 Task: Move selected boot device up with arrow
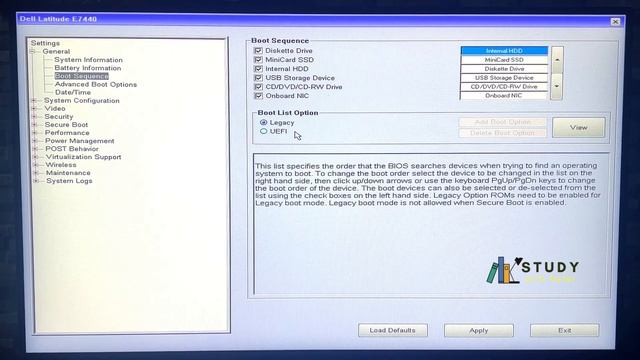tap(557, 60)
